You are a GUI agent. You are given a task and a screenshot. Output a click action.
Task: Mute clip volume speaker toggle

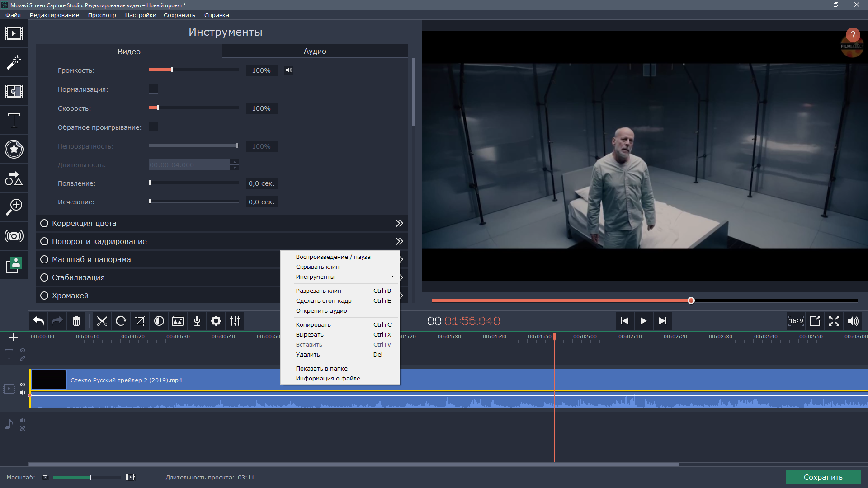[x=289, y=70]
